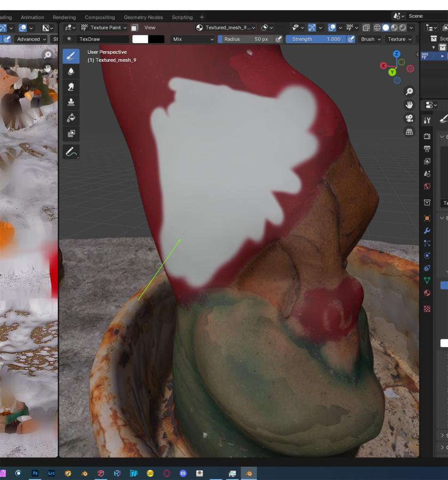Toggle X-ray display button
The width and height of the screenshot is (448, 480).
(366, 28)
